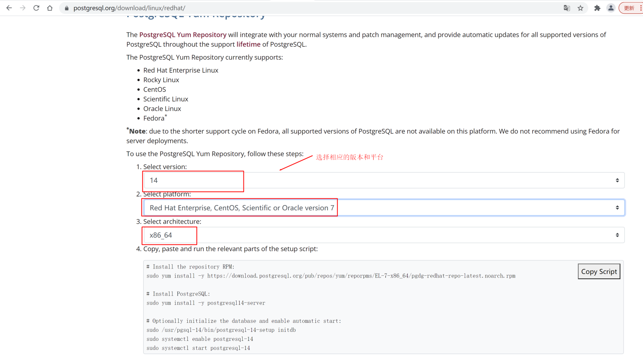
Task: Click the Scientific Linux list item
Action: pyautogui.click(x=166, y=99)
